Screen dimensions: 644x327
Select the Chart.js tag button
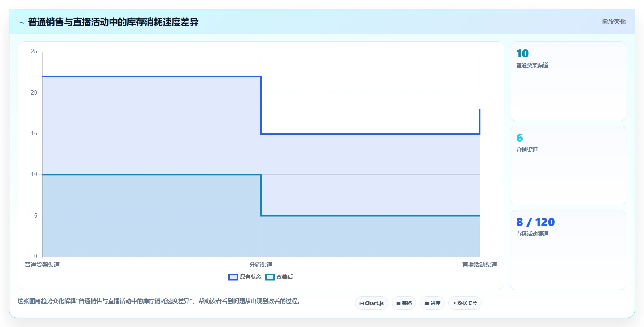pyautogui.click(x=372, y=303)
